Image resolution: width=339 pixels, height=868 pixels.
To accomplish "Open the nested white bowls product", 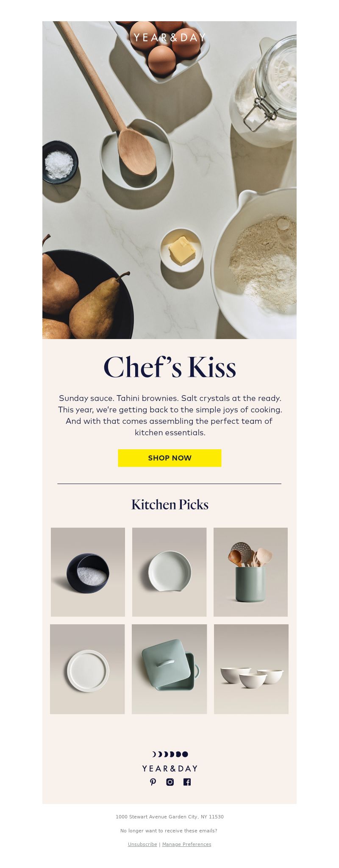I will 251,669.
